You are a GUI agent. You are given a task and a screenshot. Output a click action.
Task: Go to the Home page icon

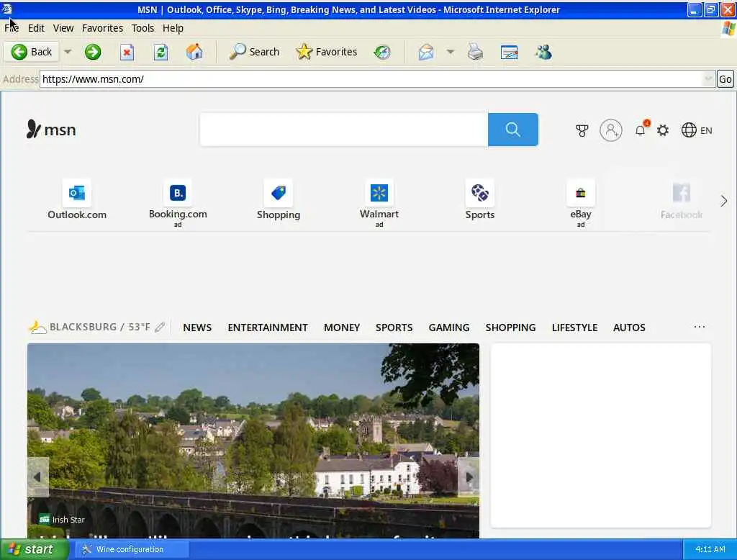click(194, 52)
